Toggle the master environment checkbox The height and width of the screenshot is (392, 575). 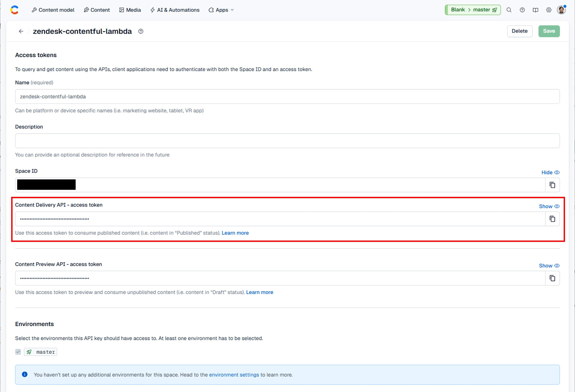click(x=18, y=352)
